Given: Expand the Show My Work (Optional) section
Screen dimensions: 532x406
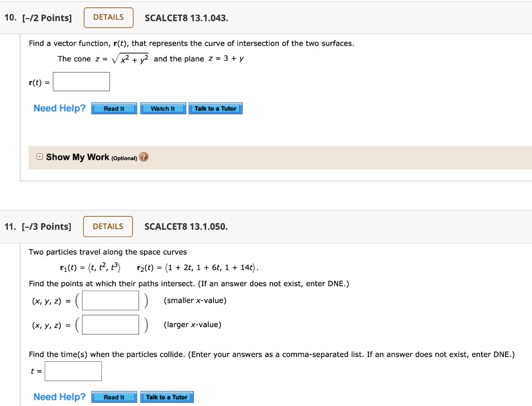Looking at the screenshot, I should (x=80, y=156).
